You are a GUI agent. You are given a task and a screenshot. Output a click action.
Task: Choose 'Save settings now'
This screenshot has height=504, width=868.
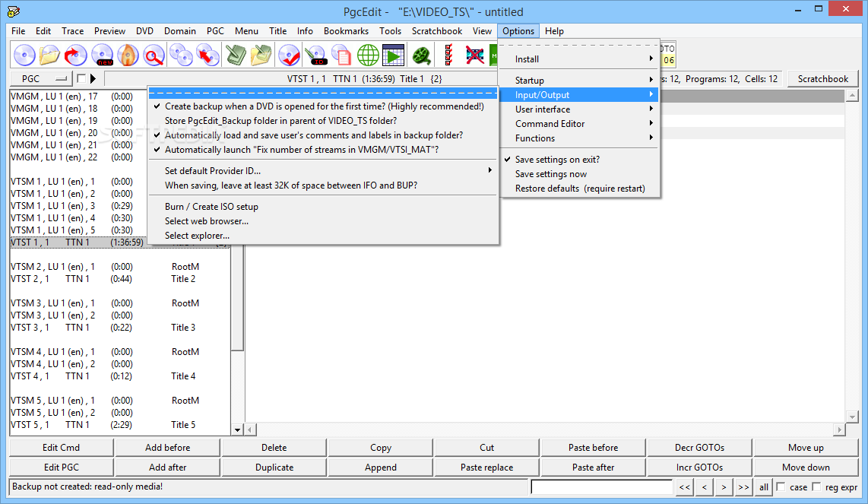coord(580,174)
